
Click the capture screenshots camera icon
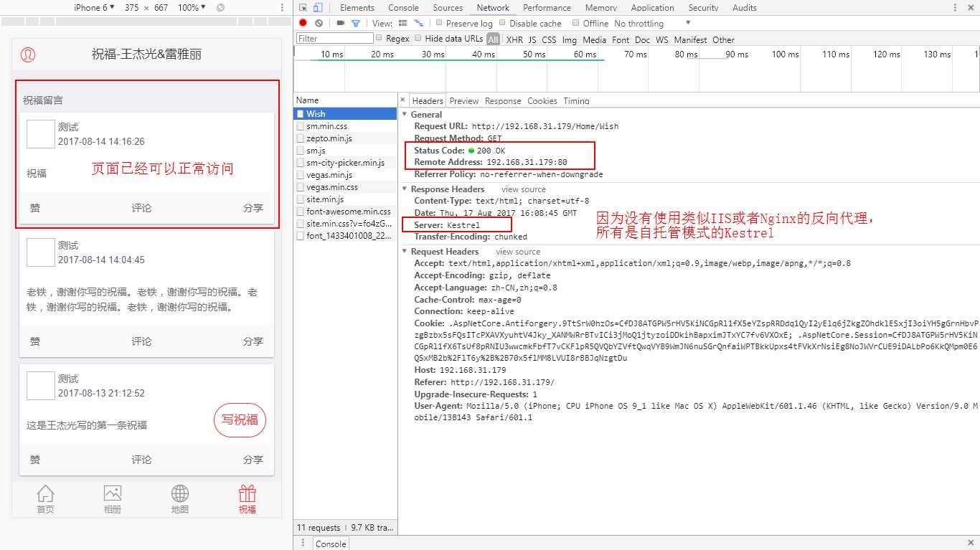point(341,23)
